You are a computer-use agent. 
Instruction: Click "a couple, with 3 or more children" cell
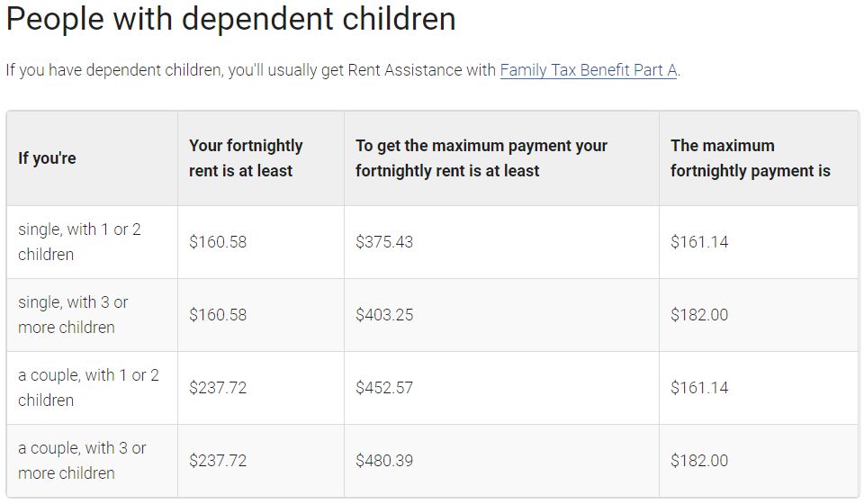[x=82, y=461]
